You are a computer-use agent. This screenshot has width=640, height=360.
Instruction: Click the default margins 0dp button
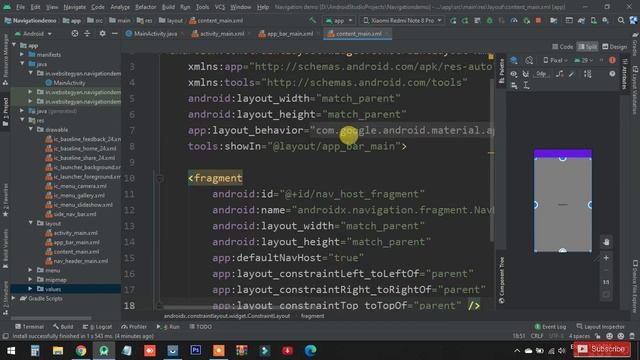541,74
